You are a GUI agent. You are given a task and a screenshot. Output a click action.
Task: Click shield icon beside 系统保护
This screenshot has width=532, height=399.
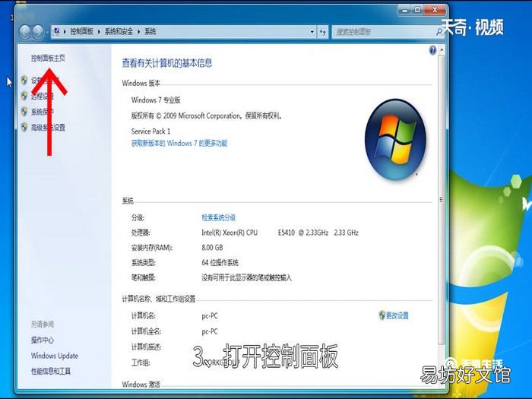[24, 111]
